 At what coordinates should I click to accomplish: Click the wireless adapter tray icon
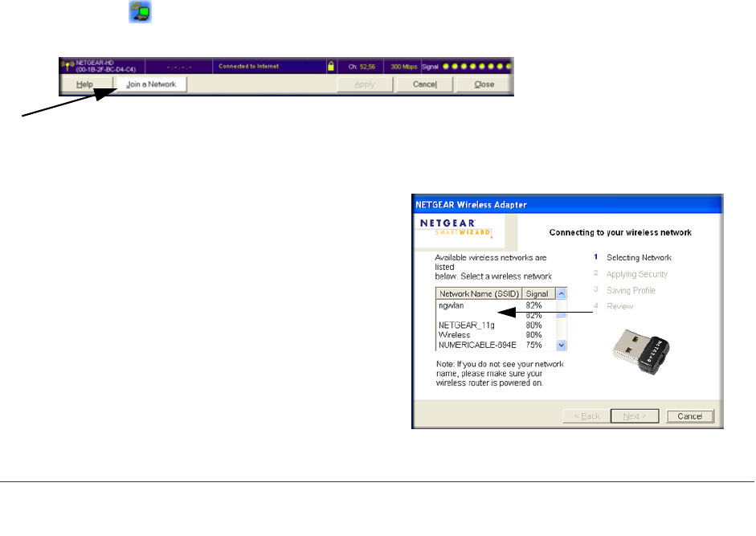coord(141,11)
